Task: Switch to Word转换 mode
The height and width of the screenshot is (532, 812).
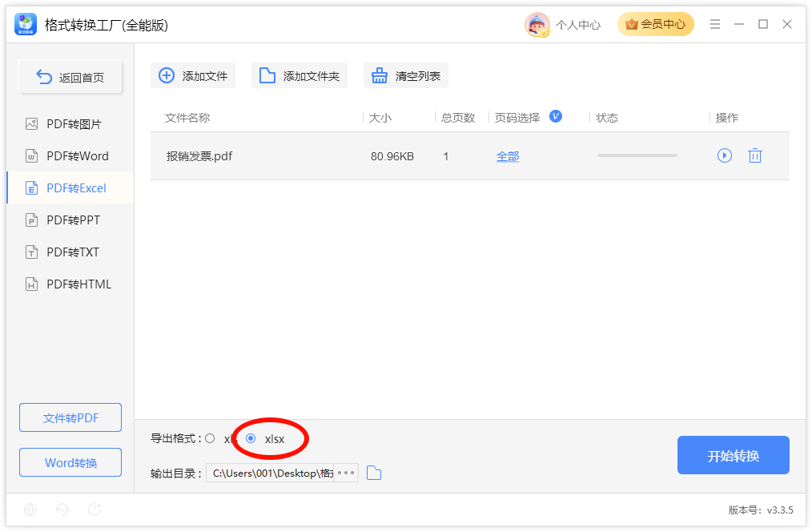Action: click(x=70, y=462)
